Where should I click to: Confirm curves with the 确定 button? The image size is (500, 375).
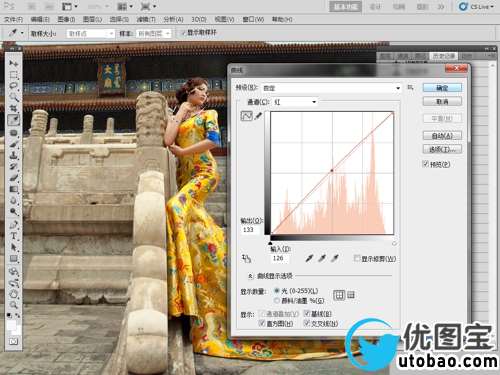click(442, 88)
